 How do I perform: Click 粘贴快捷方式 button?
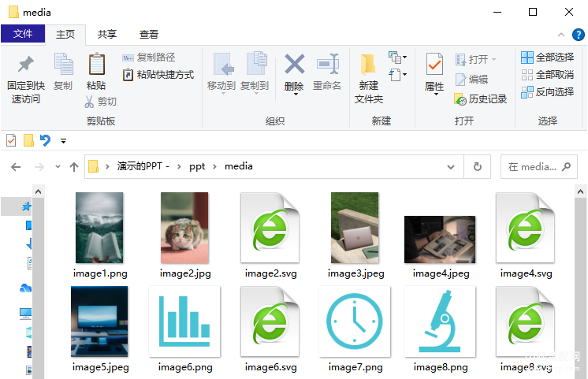pos(158,75)
